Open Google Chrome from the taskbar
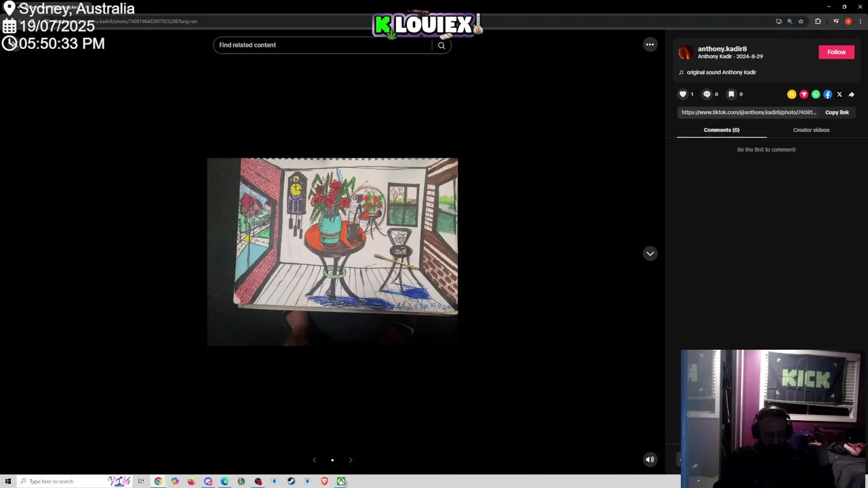 (x=158, y=481)
